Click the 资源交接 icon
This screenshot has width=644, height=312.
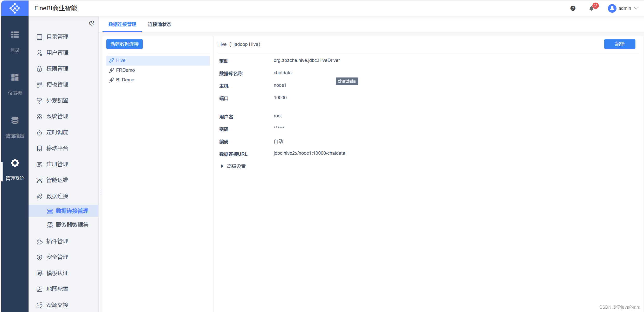tap(39, 305)
